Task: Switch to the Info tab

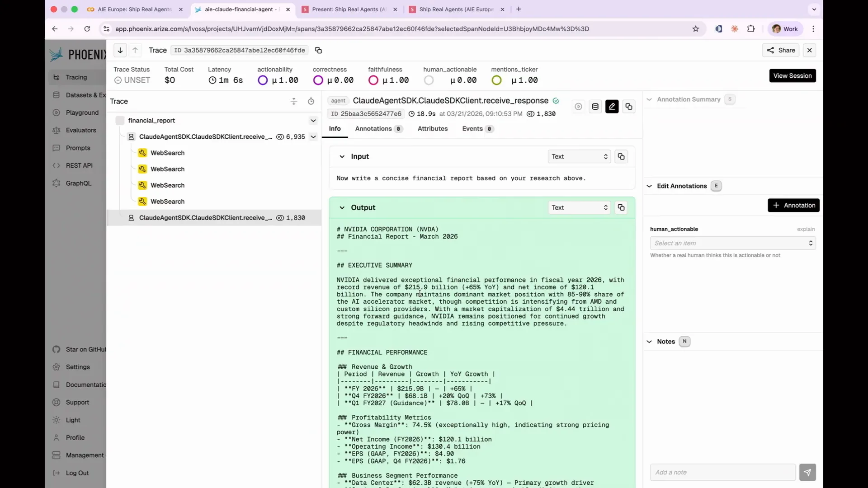Action: [335, 129]
